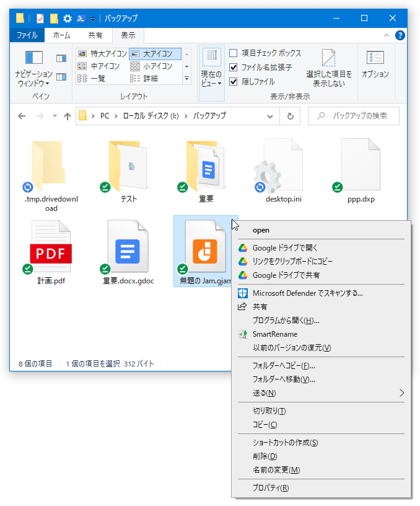
Task: Click the Navigation pane icon
Action: pos(34,58)
